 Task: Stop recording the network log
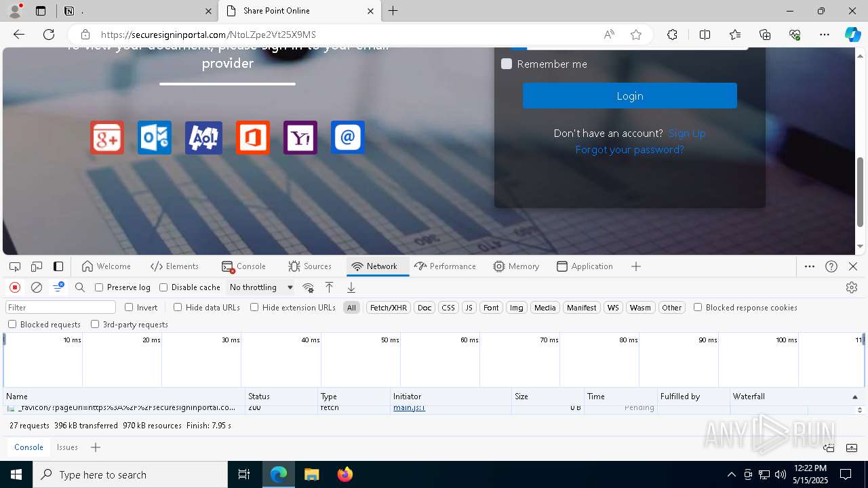pos(15,287)
